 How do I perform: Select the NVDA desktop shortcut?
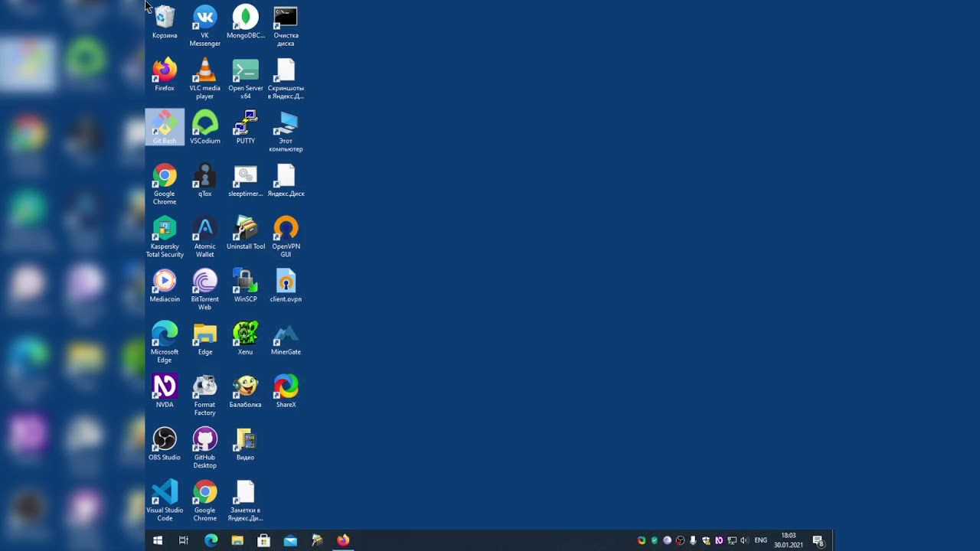tap(165, 392)
